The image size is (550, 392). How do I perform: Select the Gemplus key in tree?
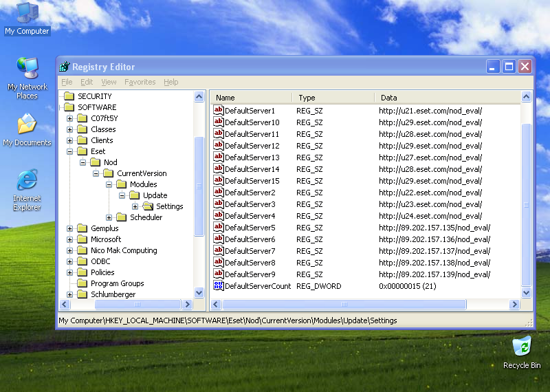[104, 228]
